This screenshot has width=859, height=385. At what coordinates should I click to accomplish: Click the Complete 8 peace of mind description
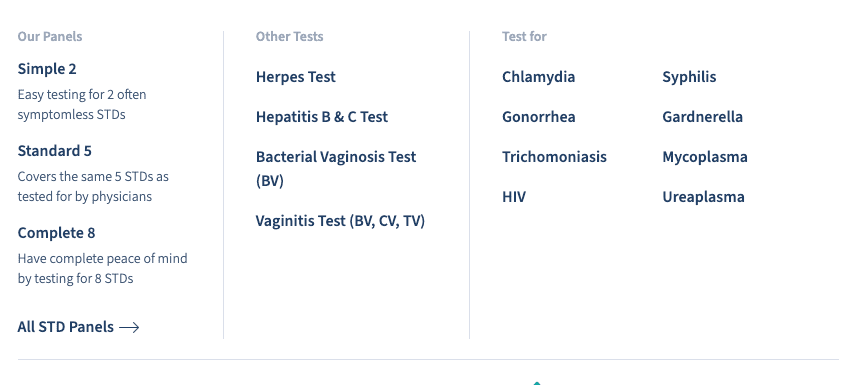click(x=102, y=268)
